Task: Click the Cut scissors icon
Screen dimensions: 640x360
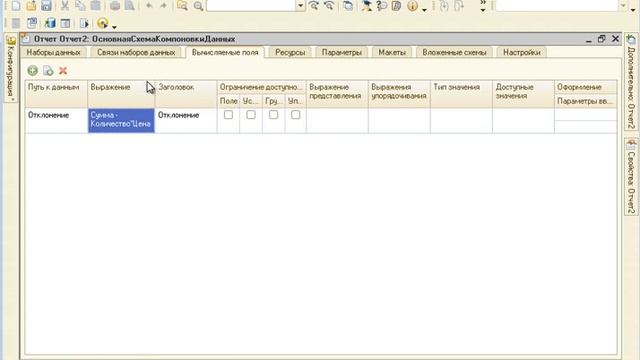Action: (x=65, y=5)
